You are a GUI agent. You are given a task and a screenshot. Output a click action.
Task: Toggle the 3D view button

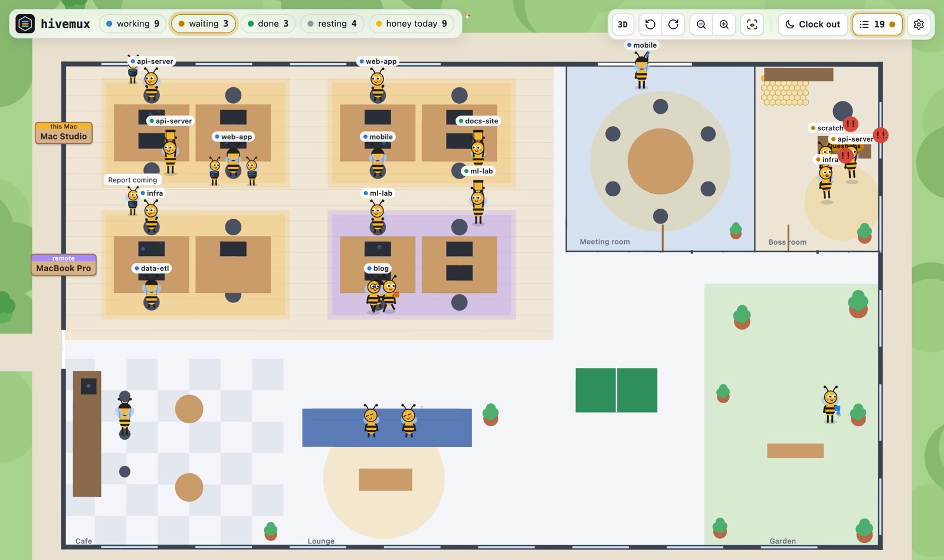click(622, 24)
